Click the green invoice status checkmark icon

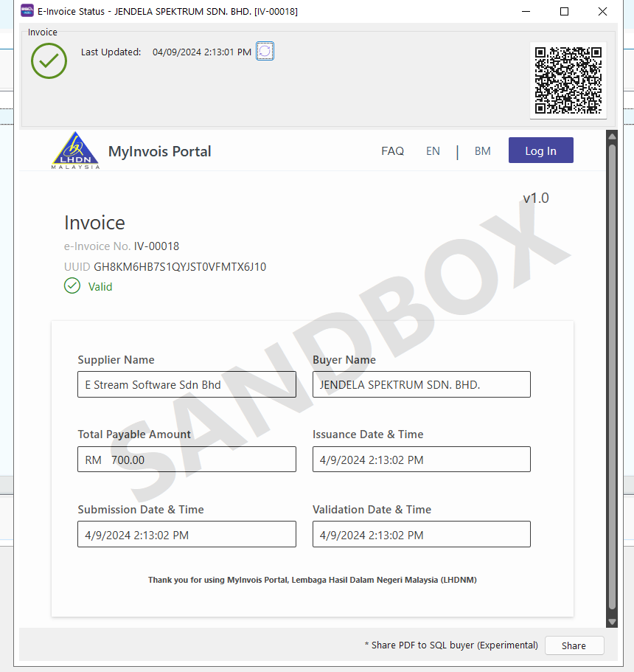click(49, 61)
